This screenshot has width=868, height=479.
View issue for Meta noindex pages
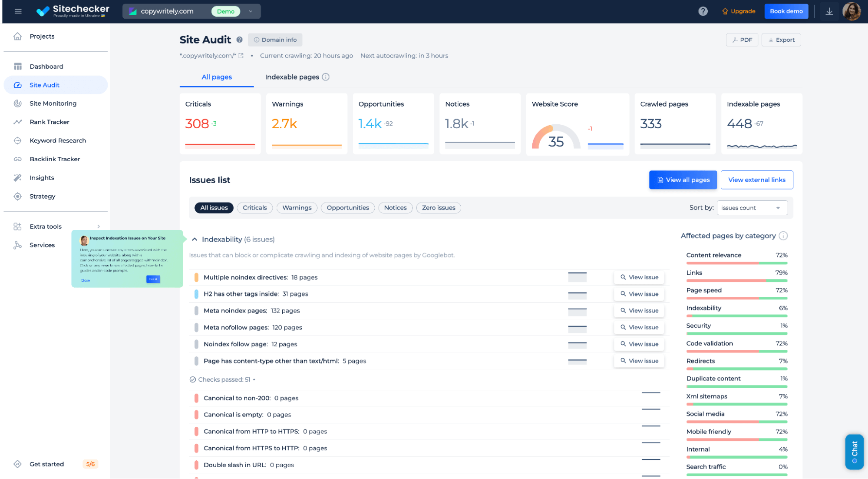click(639, 310)
